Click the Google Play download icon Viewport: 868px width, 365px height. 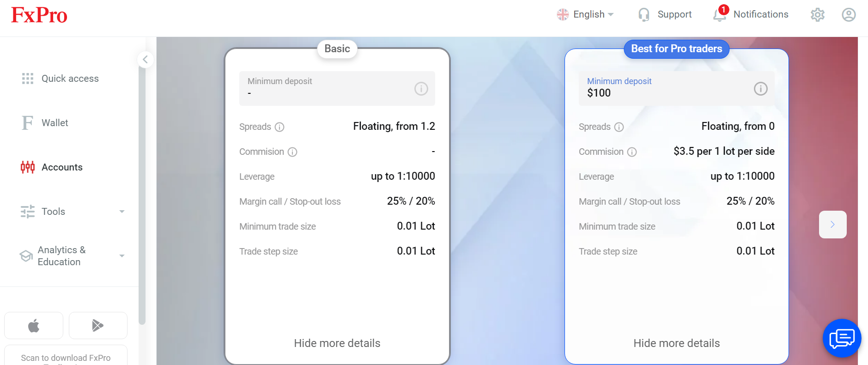(x=97, y=326)
